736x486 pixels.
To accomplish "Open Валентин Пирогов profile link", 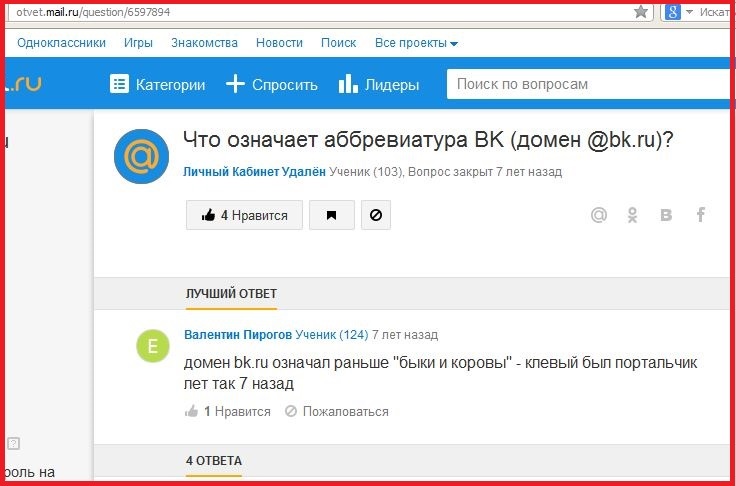I will [238, 335].
